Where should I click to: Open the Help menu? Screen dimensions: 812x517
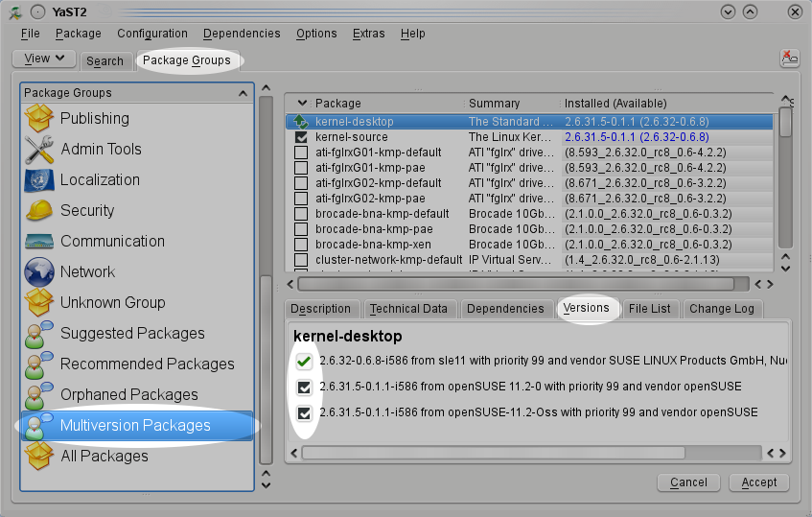click(413, 34)
